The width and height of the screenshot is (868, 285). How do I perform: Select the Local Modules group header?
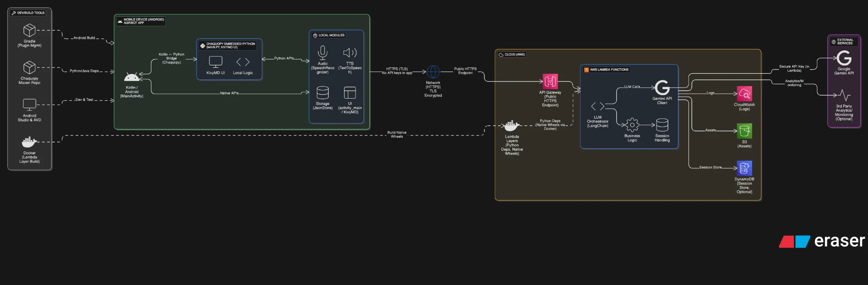click(x=329, y=35)
